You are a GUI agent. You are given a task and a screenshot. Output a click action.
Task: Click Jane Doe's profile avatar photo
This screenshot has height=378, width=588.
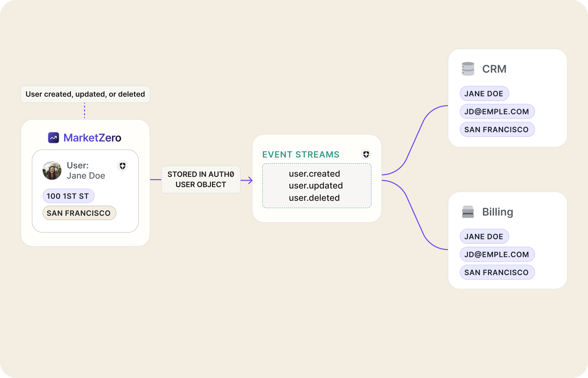(52, 171)
